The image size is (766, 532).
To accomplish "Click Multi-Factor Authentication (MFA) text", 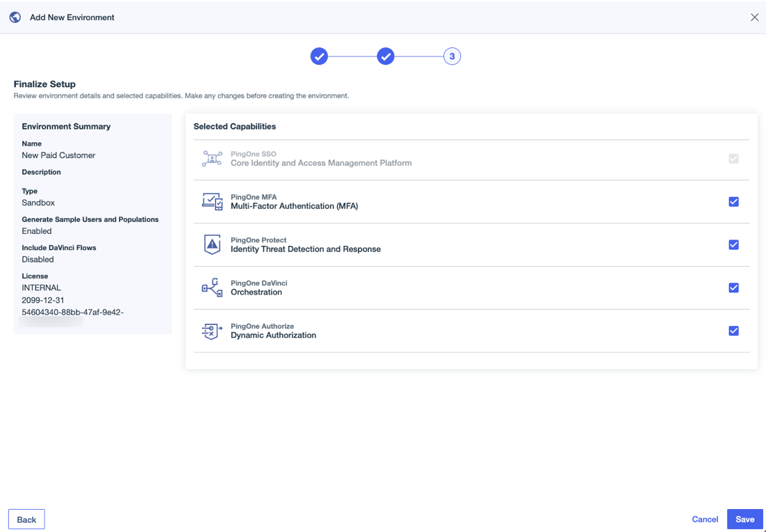I will tap(294, 206).
